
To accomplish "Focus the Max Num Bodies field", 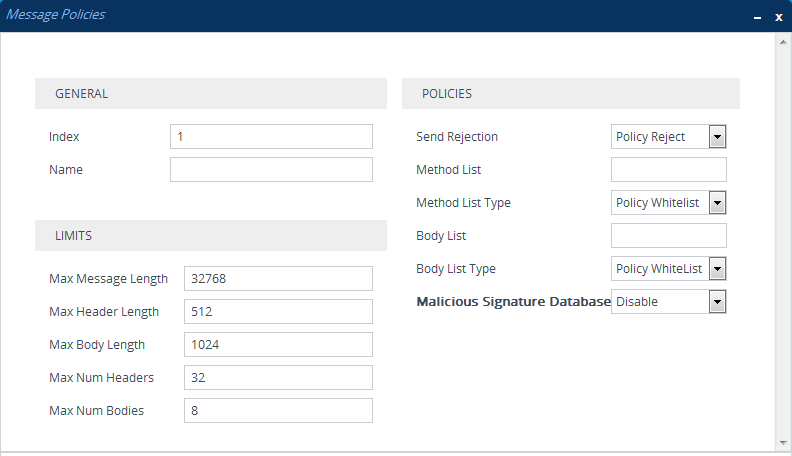I will coord(278,411).
